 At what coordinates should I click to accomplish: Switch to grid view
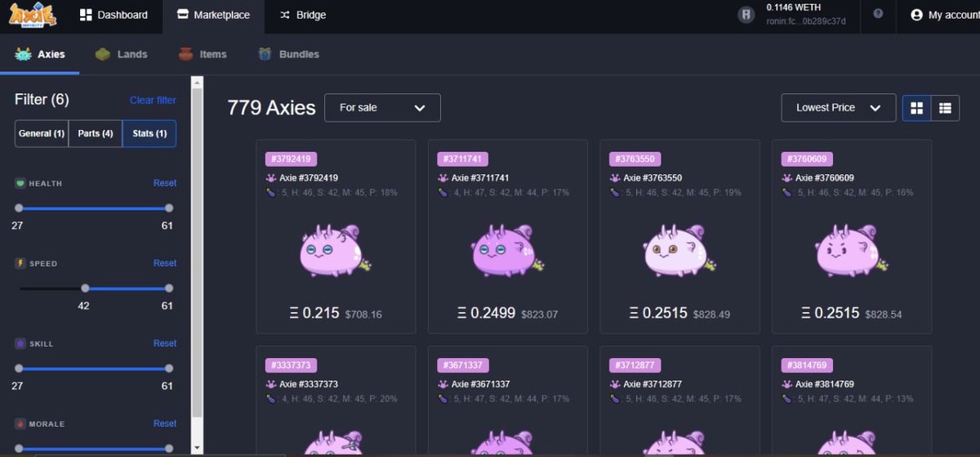tap(916, 108)
